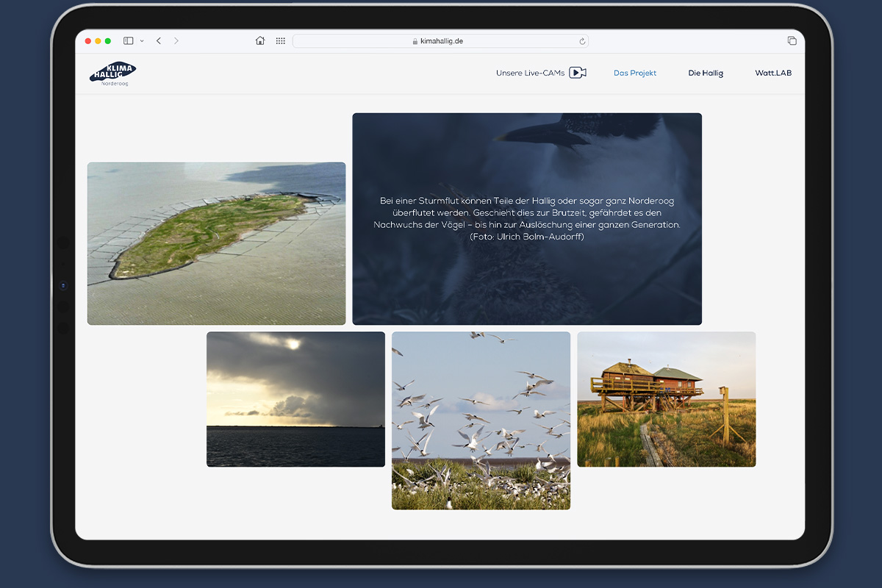Open the browser home page icon
The image size is (882, 588).
[260, 41]
